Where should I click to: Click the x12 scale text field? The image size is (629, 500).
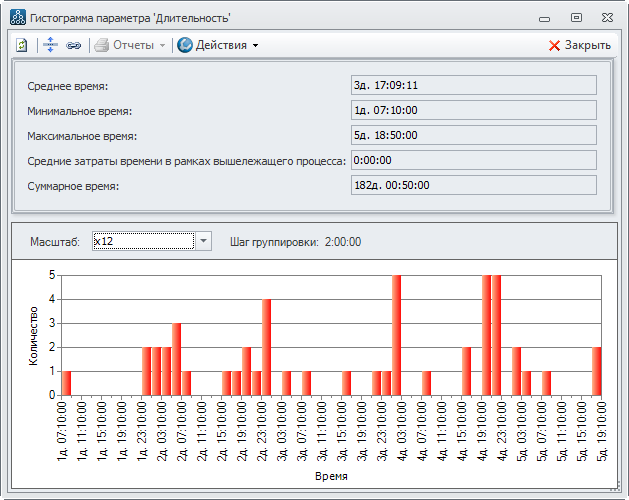(x=142, y=241)
